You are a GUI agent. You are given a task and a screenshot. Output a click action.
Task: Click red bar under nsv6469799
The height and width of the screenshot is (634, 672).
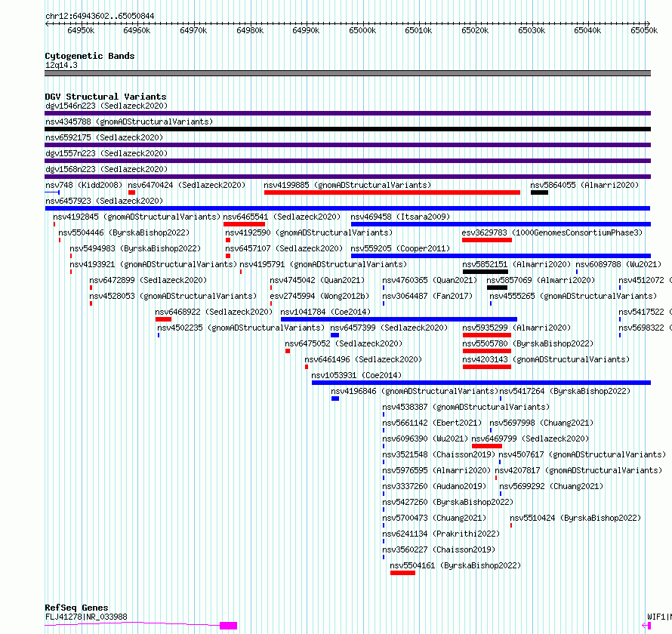pos(487,446)
